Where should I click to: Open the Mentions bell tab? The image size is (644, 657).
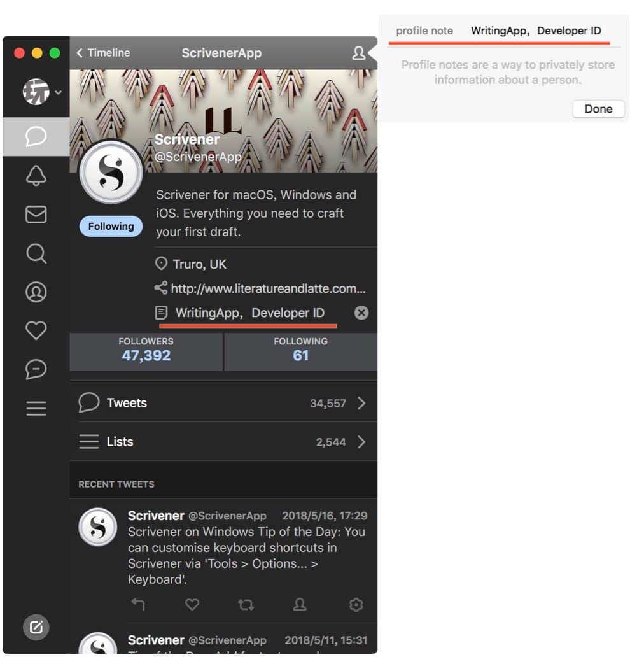[x=36, y=175]
